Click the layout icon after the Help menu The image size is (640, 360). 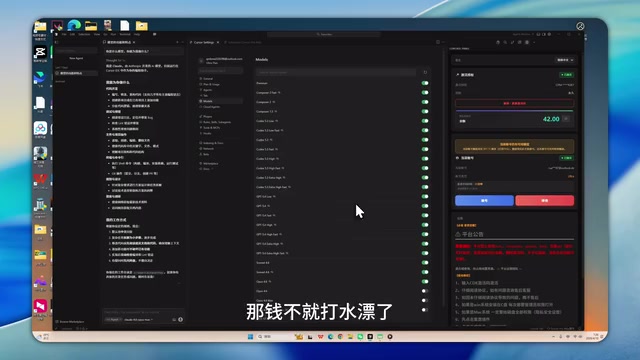click(154, 34)
